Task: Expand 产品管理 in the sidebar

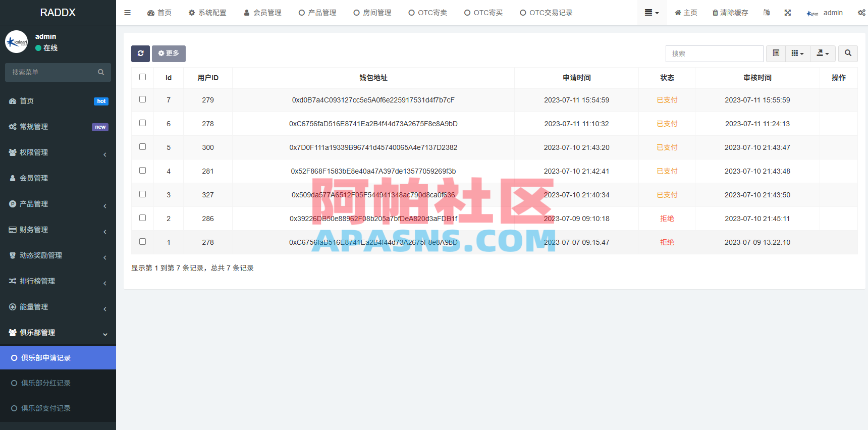Action: coord(58,204)
